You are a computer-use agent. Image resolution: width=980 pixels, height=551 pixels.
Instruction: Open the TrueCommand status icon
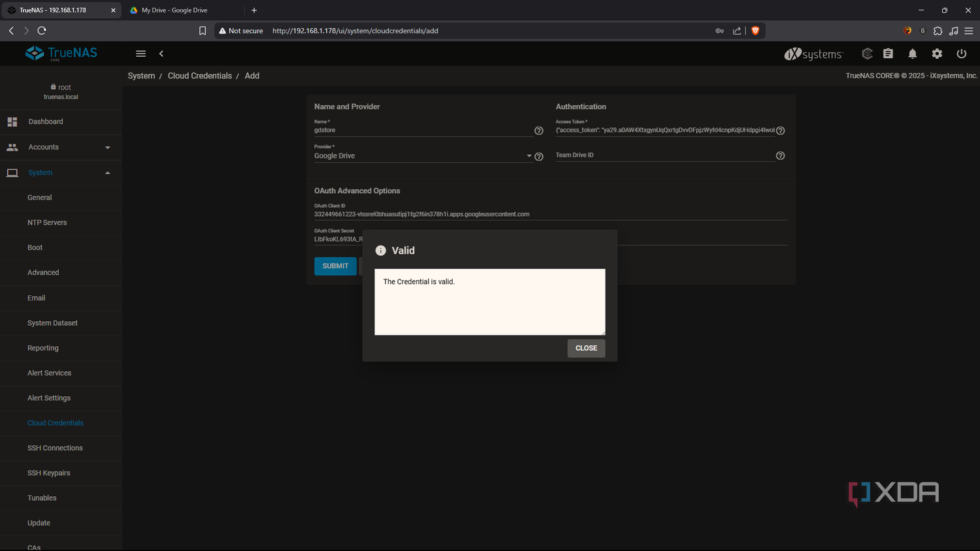[x=867, y=54]
